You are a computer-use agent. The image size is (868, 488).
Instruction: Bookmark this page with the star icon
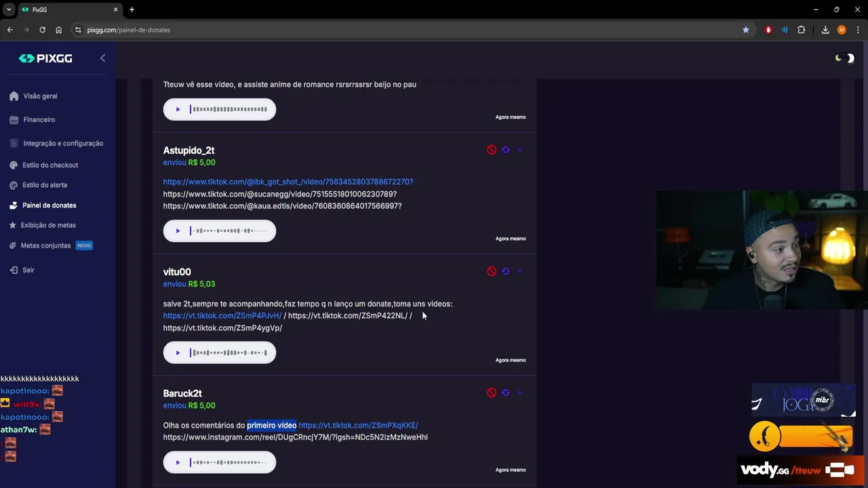[x=746, y=30]
